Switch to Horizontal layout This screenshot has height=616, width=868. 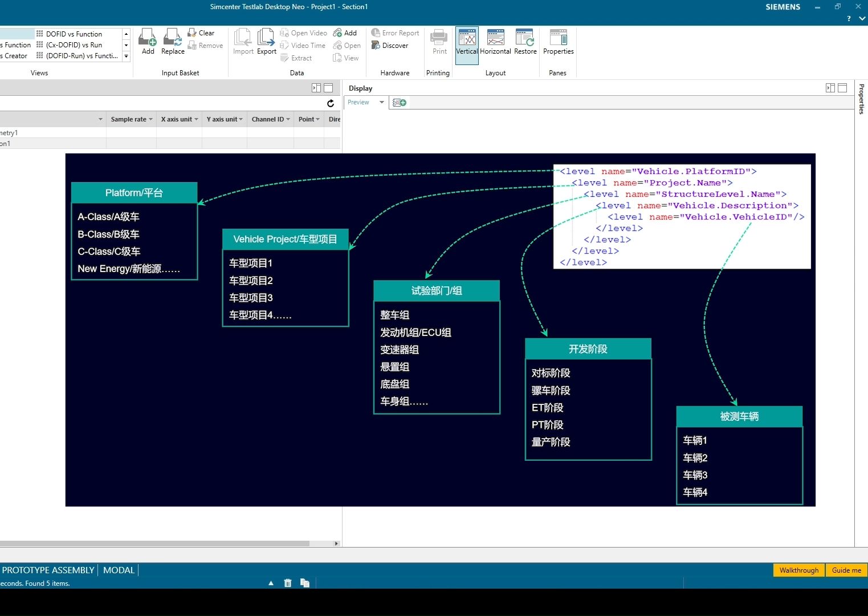[495, 42]
